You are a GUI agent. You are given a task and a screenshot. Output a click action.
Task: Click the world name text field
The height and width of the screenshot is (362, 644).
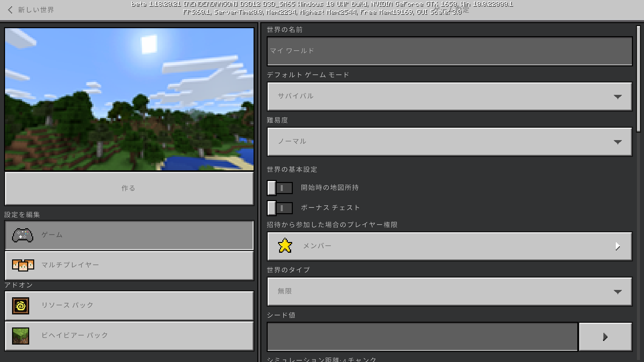click(x=449, y=51)
